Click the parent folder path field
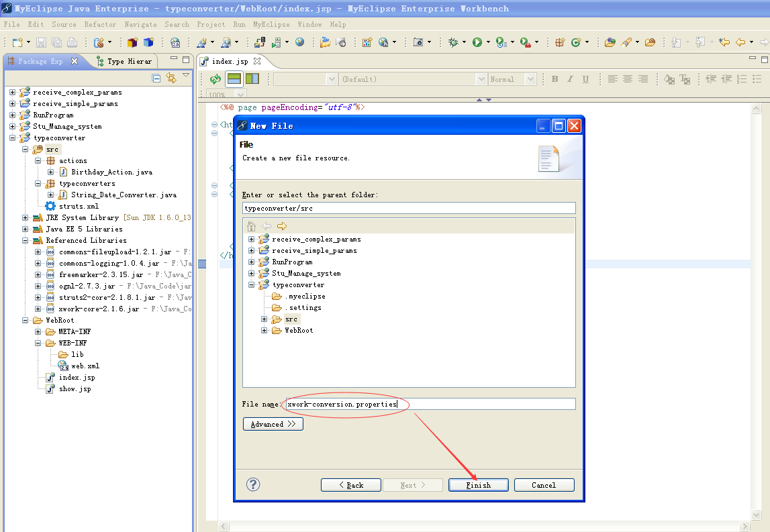 pos(409,208)
